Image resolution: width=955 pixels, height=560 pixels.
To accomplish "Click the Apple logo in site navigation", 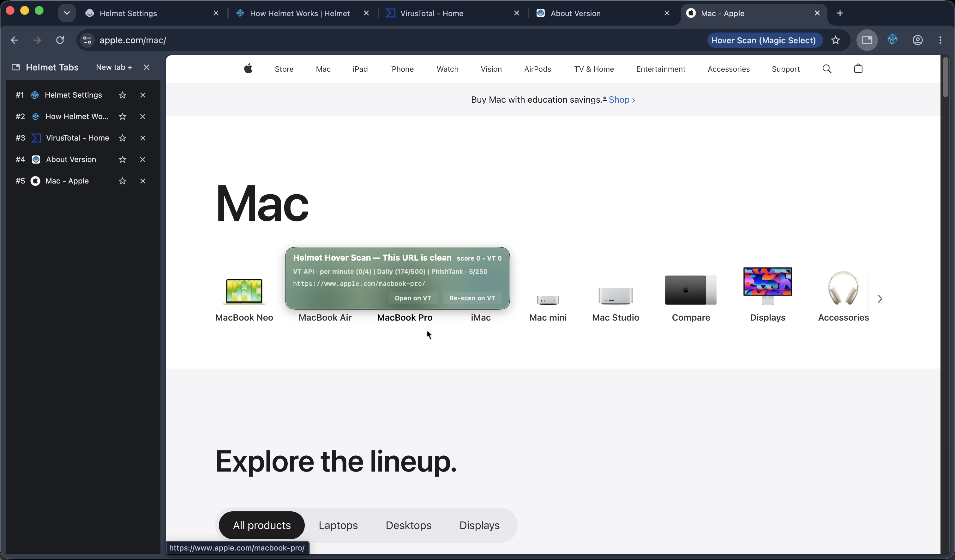I will (248, 69).
